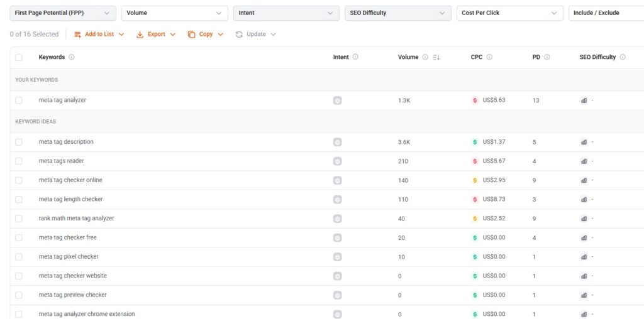Tick checkbox for meta tags reader

click(19, 161)
